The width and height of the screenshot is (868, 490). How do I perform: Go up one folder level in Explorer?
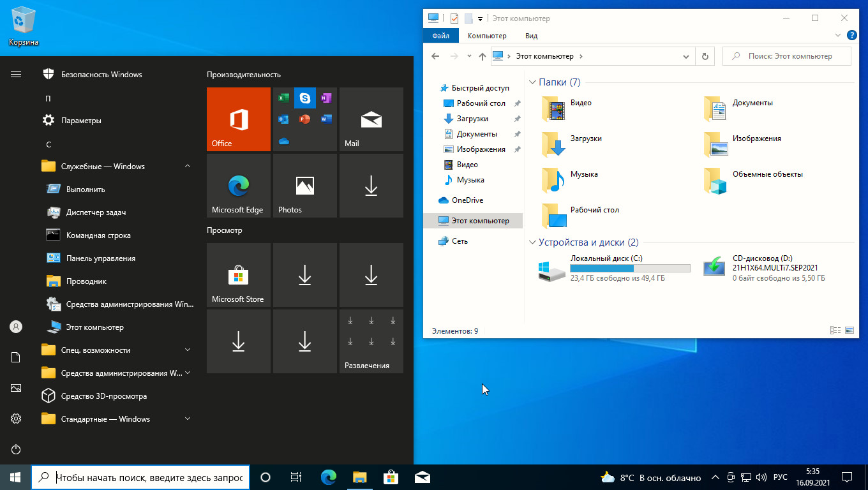(483, 56)
